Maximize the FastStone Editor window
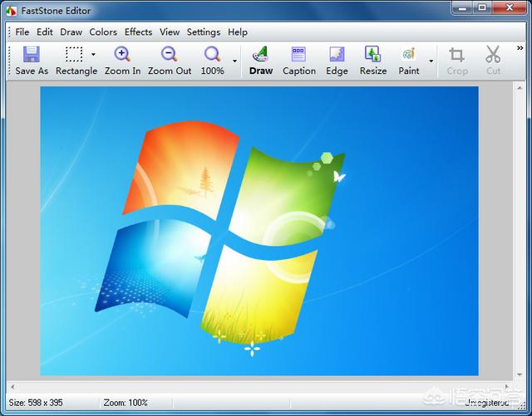Screen dimensions: 532x416 482,7
